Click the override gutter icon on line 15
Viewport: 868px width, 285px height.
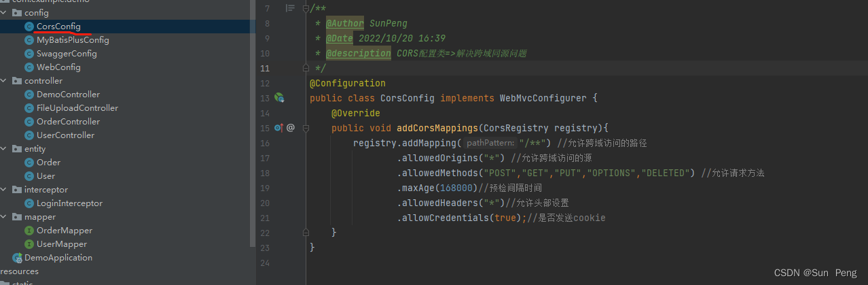click(x=278, y=128)
